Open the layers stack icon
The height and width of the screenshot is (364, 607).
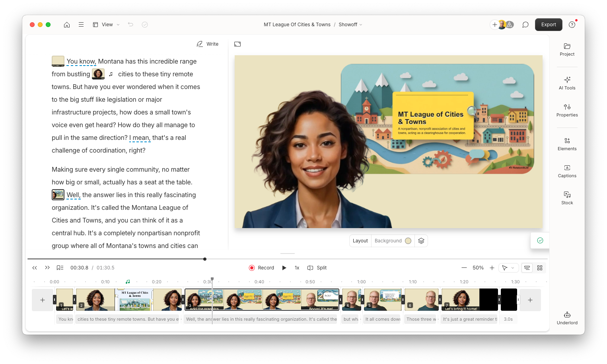(421, 241)
